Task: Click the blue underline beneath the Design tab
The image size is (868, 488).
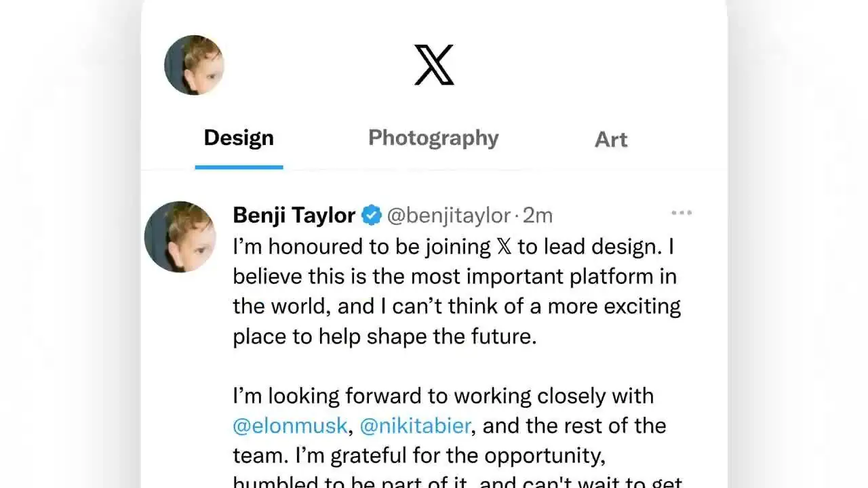Action: (239, 167)
